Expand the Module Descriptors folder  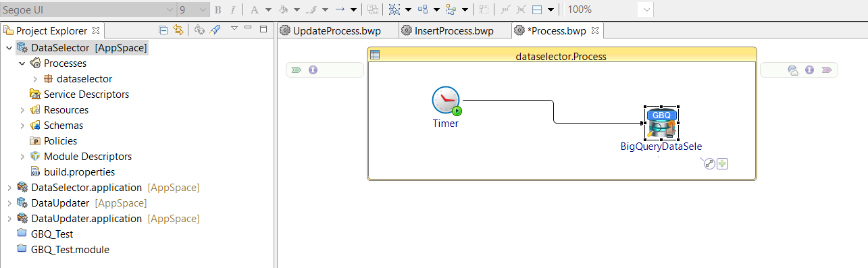pos(22,157)
